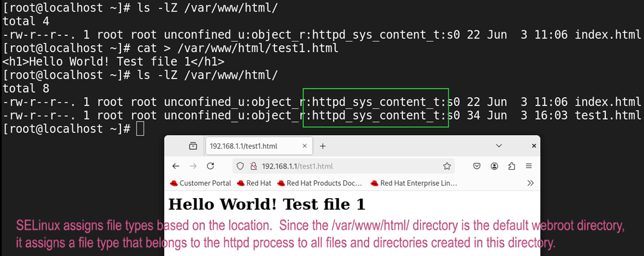Click test1.html file name in terminal listing
Viewport: 644px width, 256px height.
point(608,115)
